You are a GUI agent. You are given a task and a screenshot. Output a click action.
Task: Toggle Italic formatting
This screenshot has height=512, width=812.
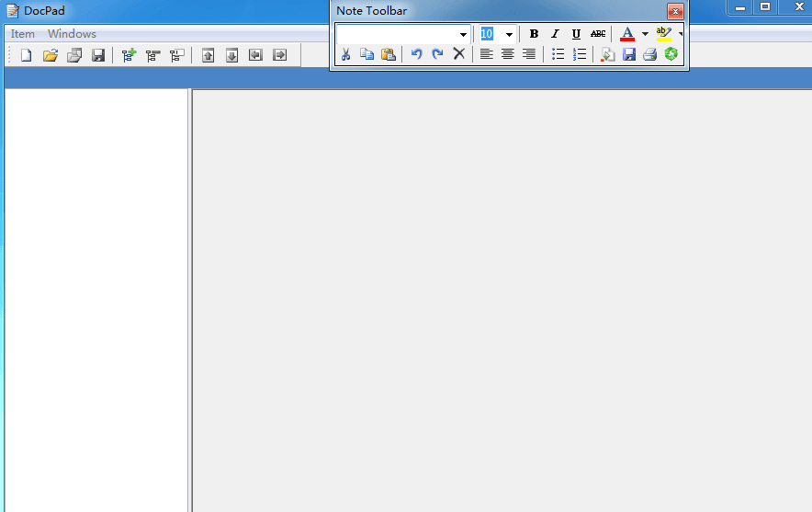click(555, 34)
